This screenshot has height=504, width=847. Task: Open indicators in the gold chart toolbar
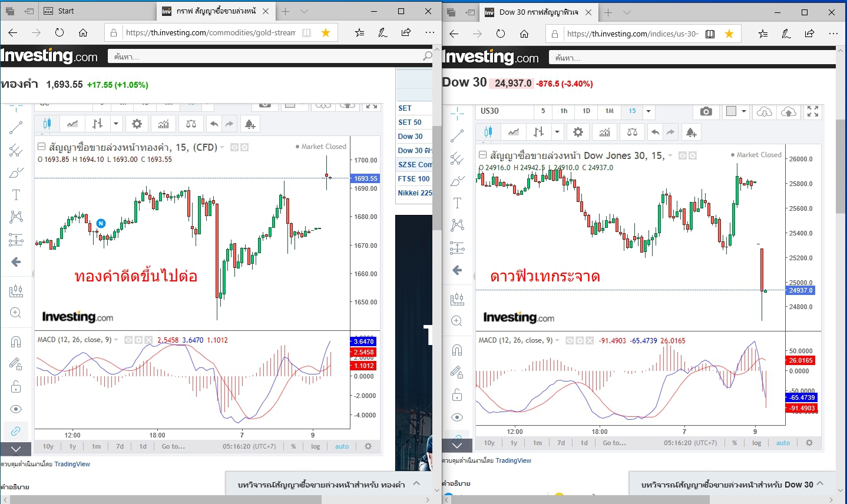[164, 124]
